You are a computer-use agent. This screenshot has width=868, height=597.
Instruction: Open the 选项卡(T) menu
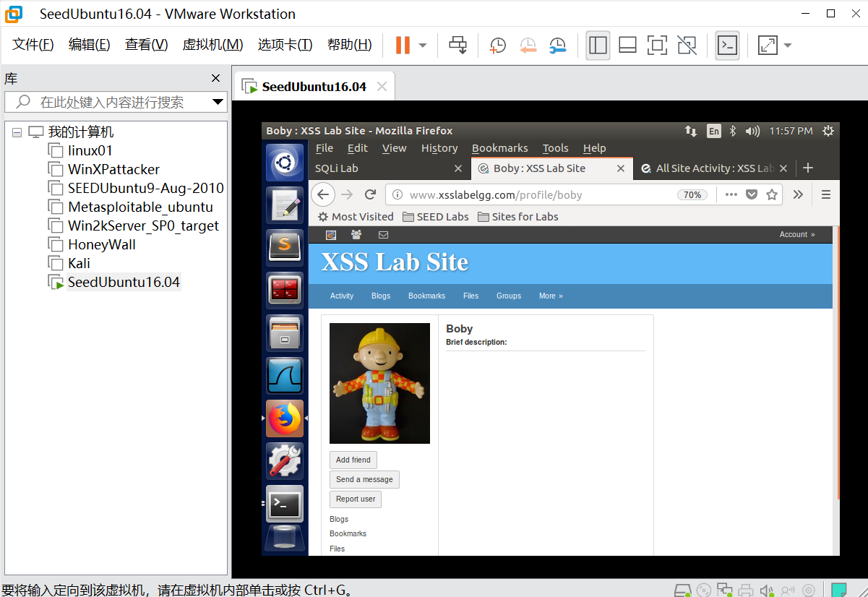(x=285, y=45)
